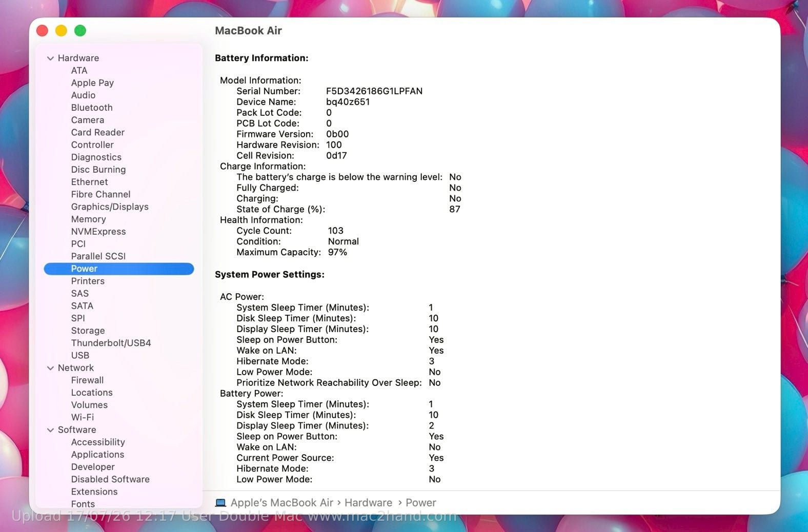The height and width of the screenshot is (532, 808).
Task: Click the highlighted Power sidebar row
Action: (x=119, y=269)
